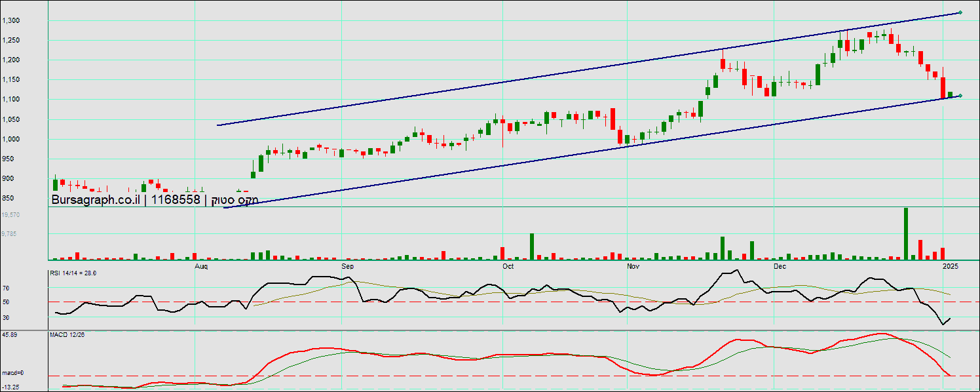Click the Hebrew stock name מקס סטוק
Image resolution: width=980 pixels, height=392 pixels.
[x=234, y=200]
